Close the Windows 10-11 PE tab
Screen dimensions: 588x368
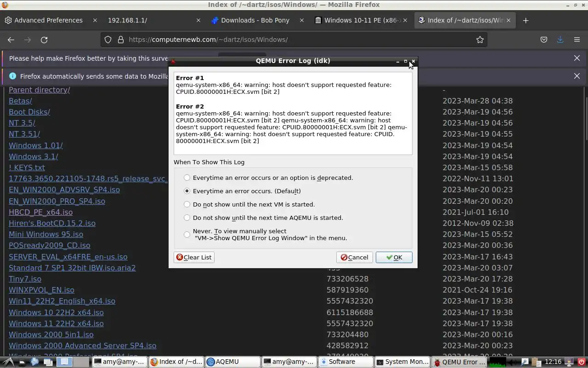click(405, 20)
